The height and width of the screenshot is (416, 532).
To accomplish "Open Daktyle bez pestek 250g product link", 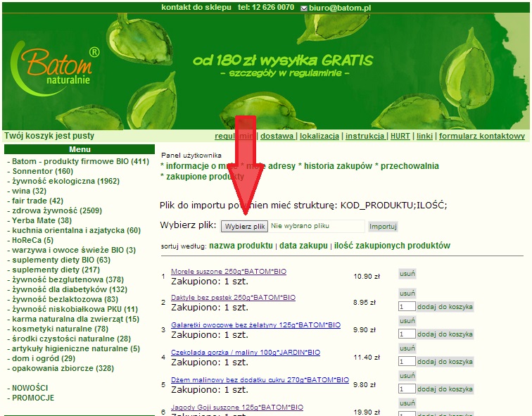I will [x=233, y=298].
